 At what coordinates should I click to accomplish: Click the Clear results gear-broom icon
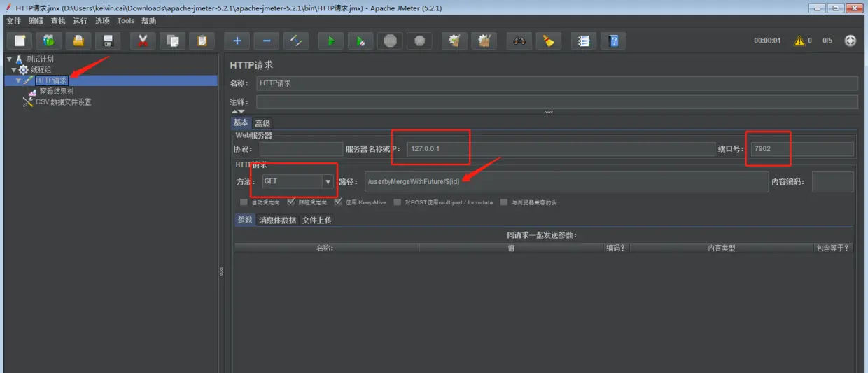pyautogui.click(x=454, y=41)
